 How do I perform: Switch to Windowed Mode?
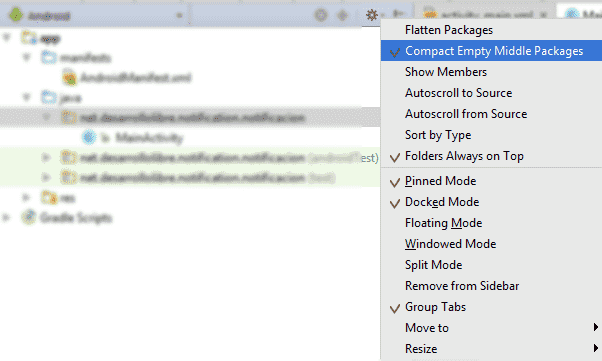491,244
